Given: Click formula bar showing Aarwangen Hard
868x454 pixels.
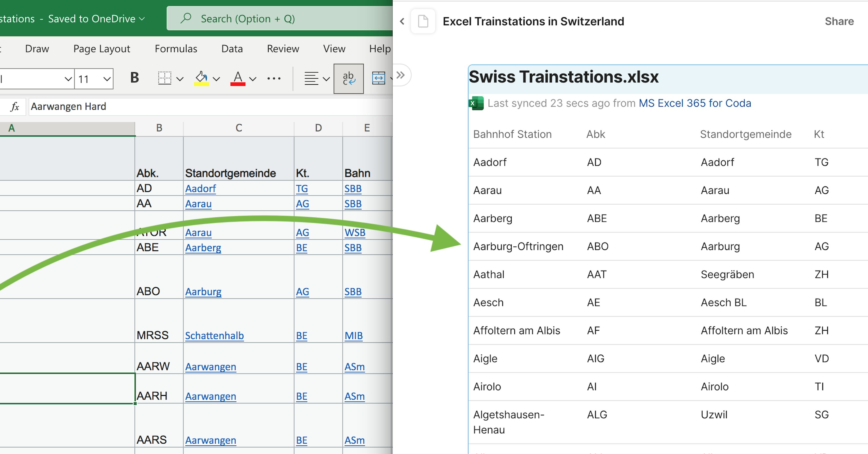Looking at the screenshot, I should point(211,107).
